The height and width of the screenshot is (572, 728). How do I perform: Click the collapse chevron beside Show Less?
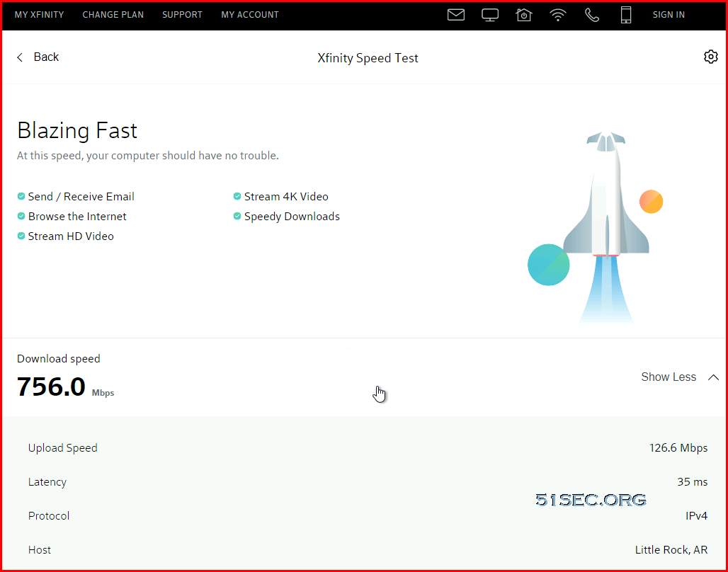(713, 377)
